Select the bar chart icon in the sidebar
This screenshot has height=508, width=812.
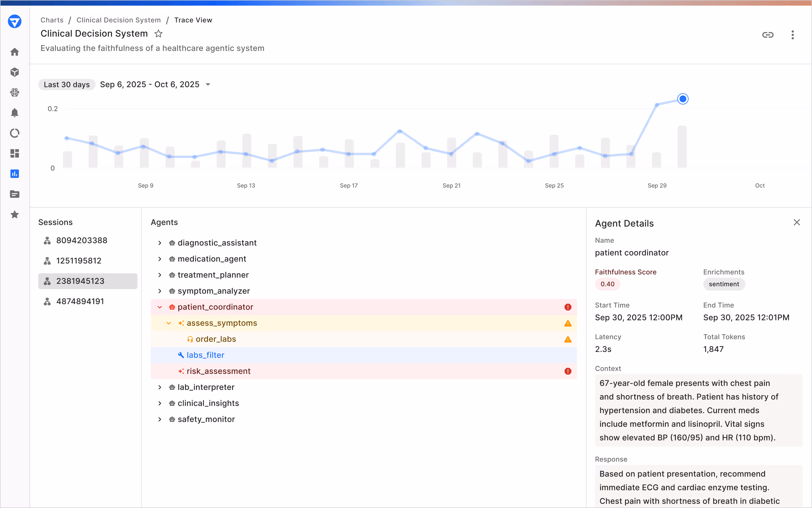[x=15, y=174]
